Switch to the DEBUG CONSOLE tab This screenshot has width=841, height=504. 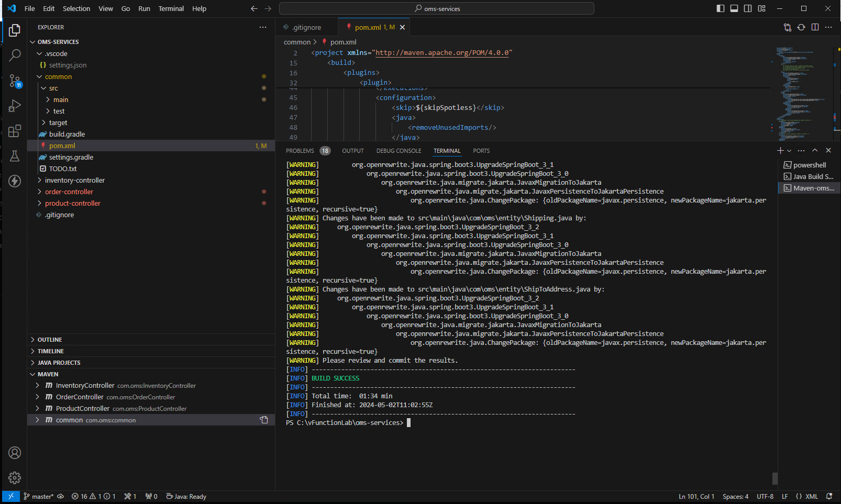pyautogui.click(x=399, y=151)
